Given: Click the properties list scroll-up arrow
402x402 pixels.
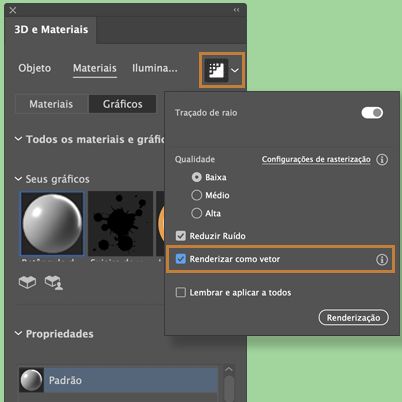Looking at the screenshot, I should point(229,369).
